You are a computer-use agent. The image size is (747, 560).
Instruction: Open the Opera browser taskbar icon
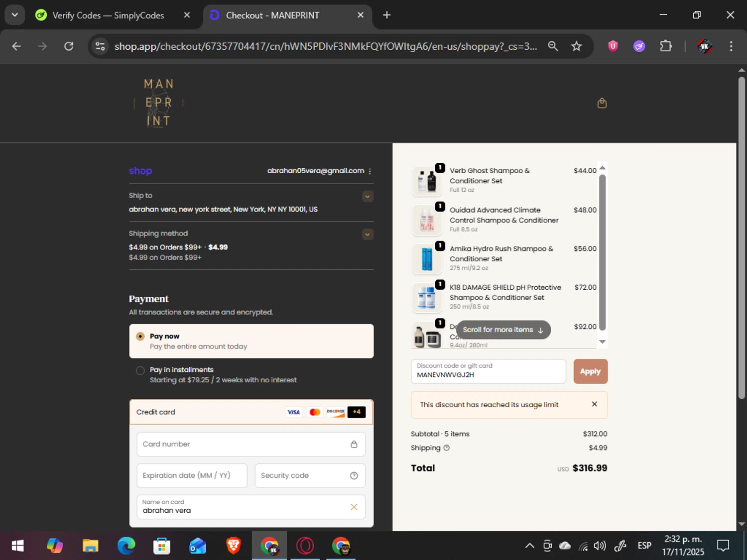click(x=305, y=546)
